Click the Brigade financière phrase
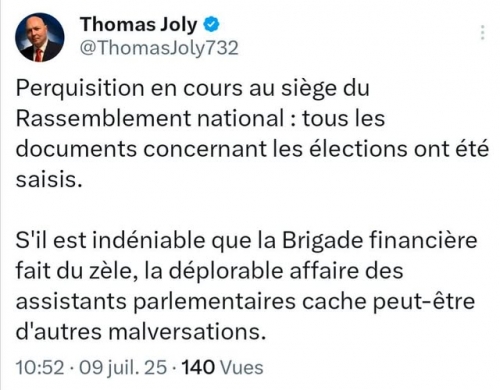Screen dimensions: 500x390 coord(380,241)
